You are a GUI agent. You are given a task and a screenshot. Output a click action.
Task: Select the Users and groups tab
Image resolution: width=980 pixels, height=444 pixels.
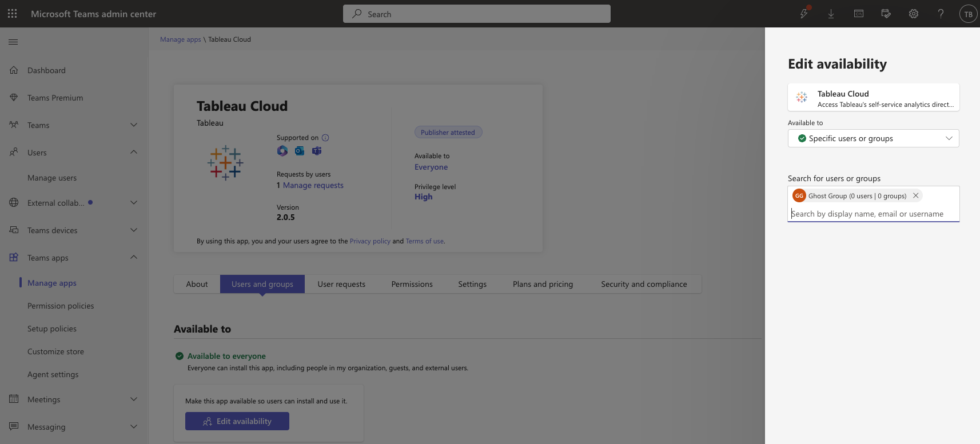coord(262,284)
